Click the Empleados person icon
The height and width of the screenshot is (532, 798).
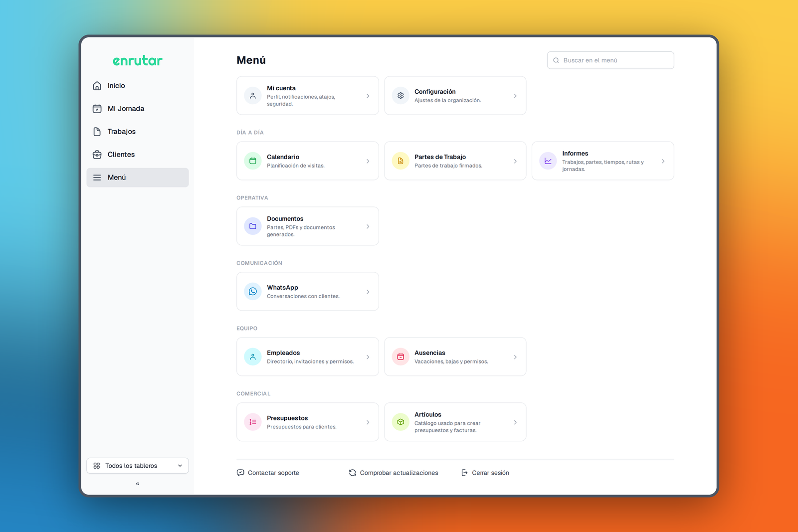pyautogui.click(x=253, y=357)
